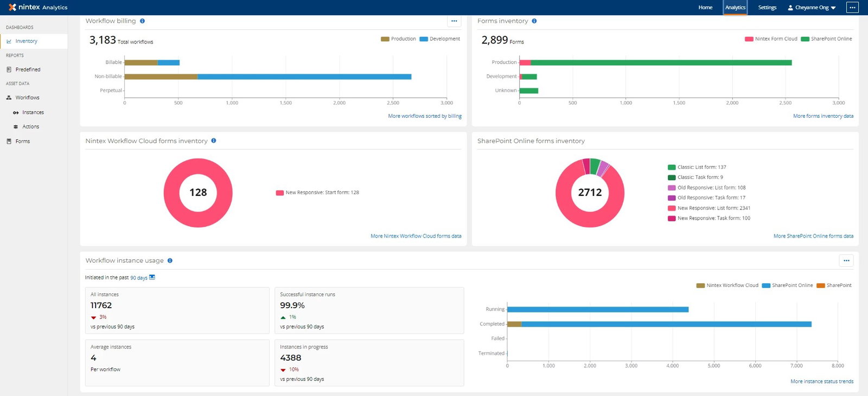Toggle Nintex Workflow Cloud legend in instance usage
Screen dimensions: 868x396
pos(727,285)
